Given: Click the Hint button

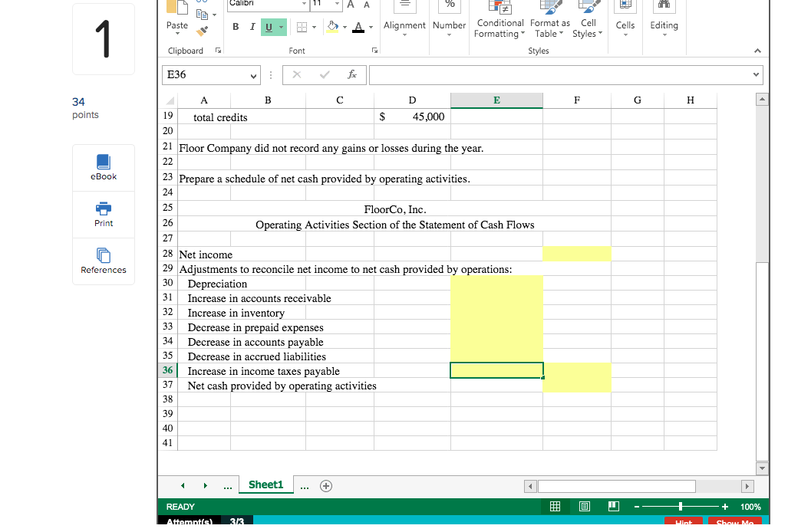Looking at the screenshot, I should click(x=683, y=521).
